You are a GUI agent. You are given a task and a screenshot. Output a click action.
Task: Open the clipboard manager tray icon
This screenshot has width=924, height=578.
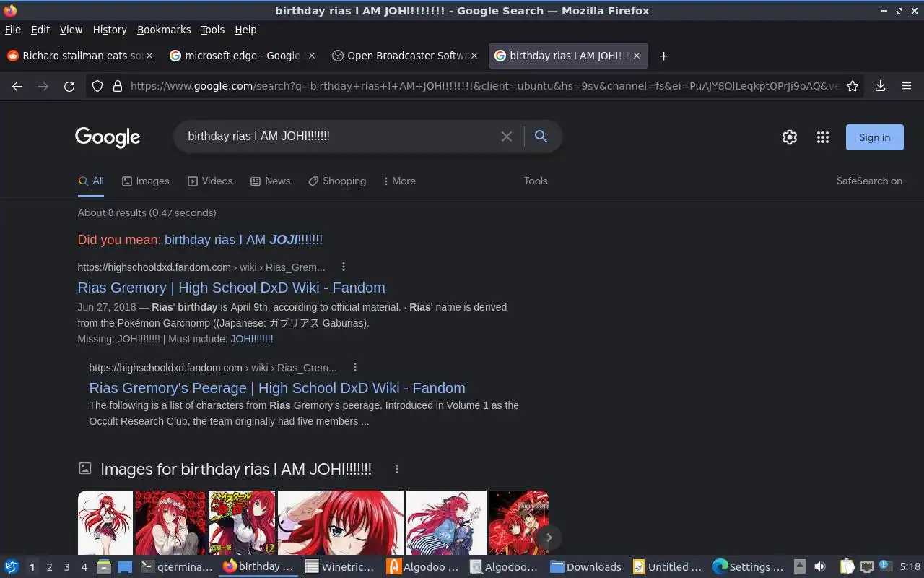tap(847, 566)
